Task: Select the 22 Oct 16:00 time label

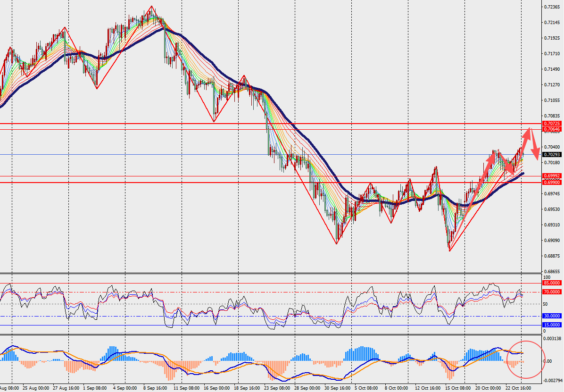Action: pyautogui.click(x=519, y=388)
